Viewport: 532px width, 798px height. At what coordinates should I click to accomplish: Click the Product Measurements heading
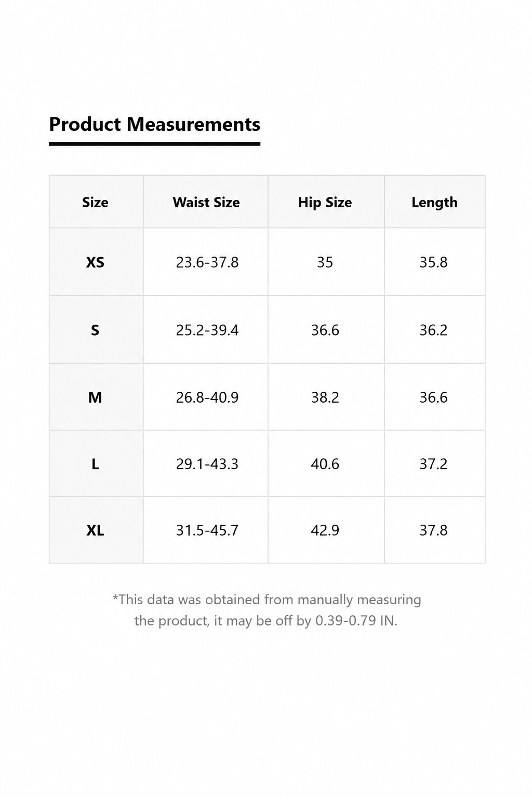(155, 125)
